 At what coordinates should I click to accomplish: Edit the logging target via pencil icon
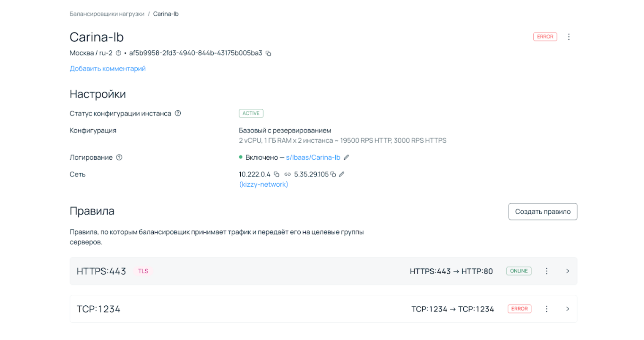(346, 157)
